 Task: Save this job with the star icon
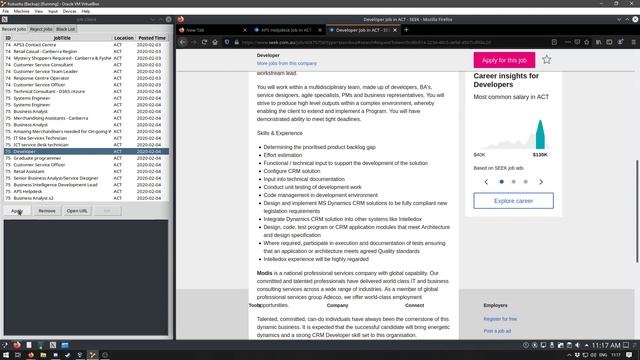click(547, 60)
